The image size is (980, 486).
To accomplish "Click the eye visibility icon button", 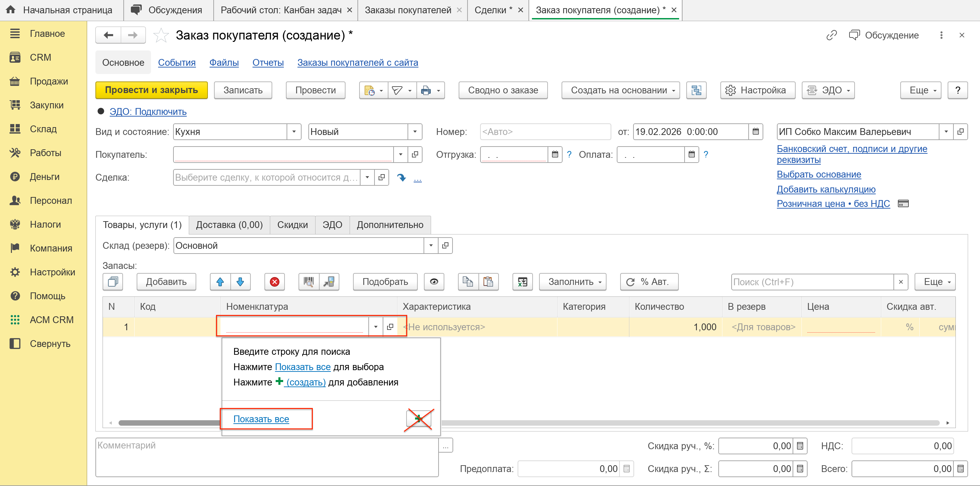I will click(434, 282).
